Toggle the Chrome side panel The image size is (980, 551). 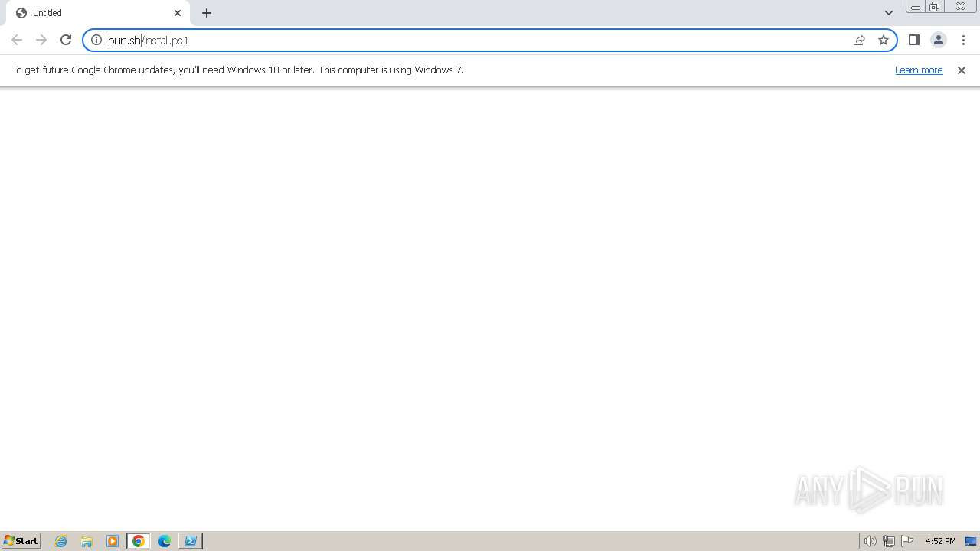(x=914, y=40)
